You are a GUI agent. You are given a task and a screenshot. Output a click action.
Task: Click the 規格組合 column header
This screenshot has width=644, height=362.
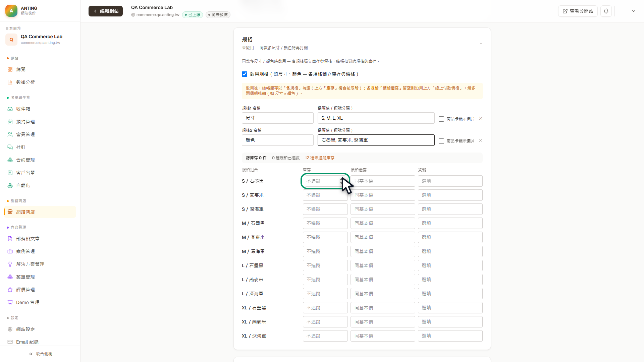[x=250, y=170]
